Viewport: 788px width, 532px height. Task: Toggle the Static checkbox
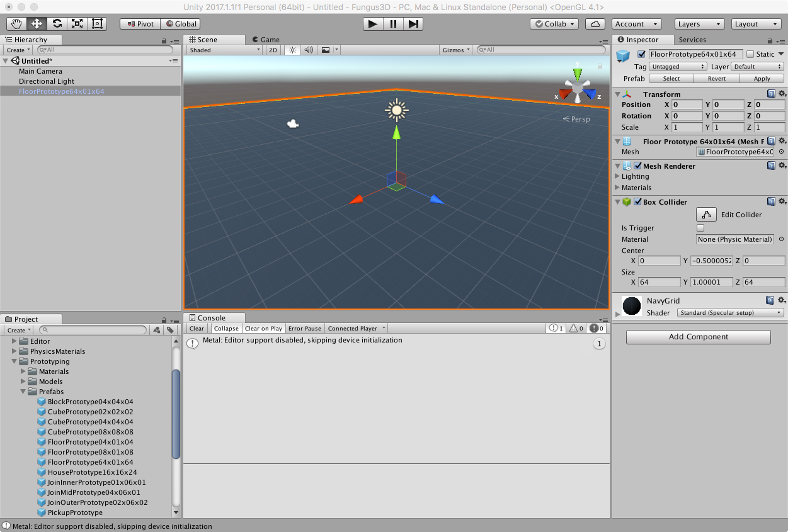(750, 54)
